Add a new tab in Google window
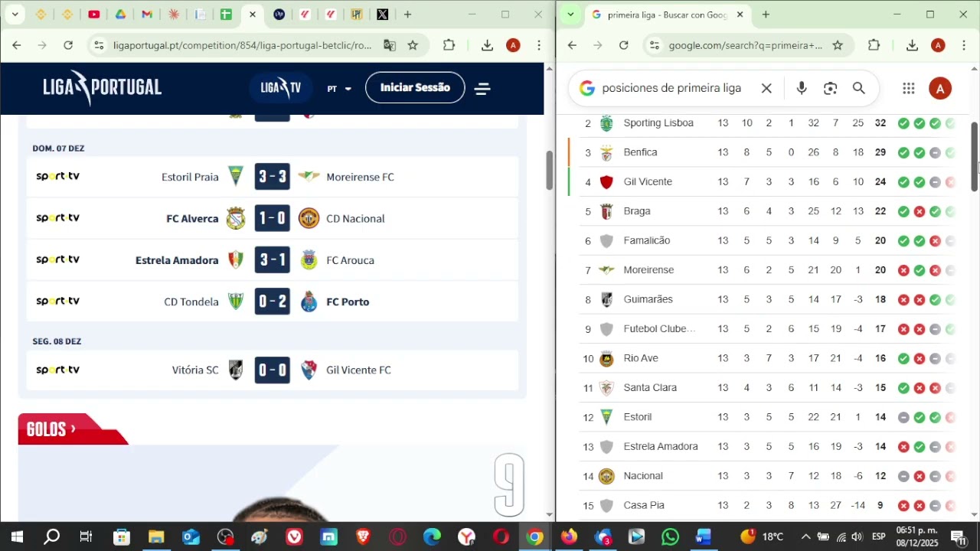 point(766,15)
